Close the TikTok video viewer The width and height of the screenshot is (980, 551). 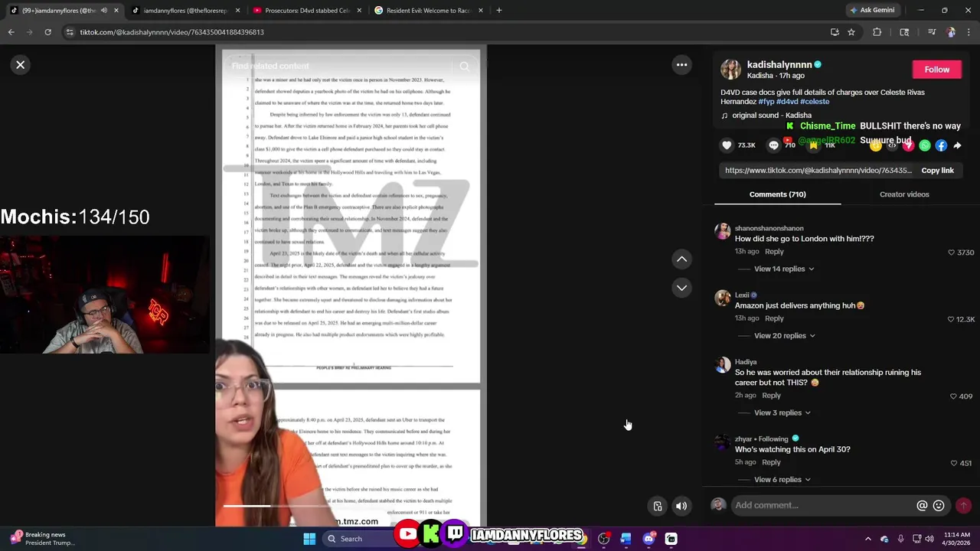coord(21,65)
